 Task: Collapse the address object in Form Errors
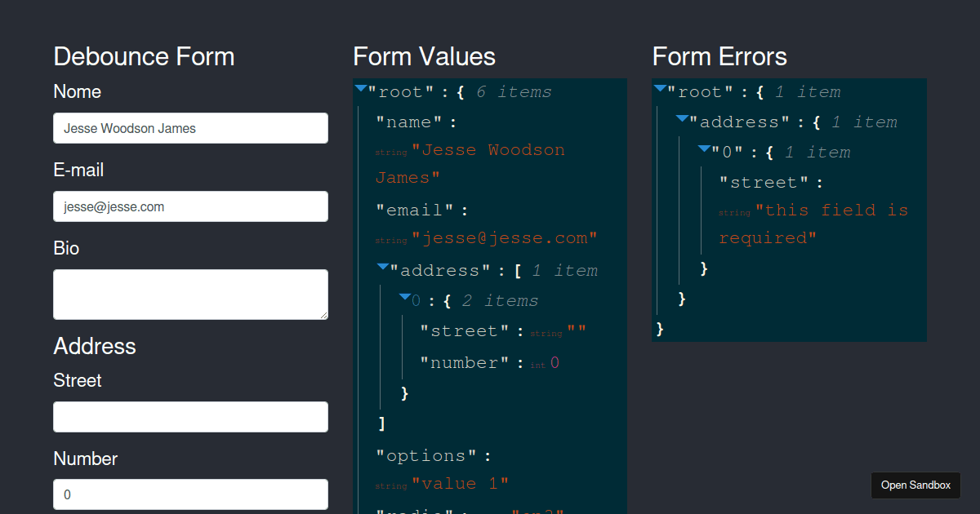pyautogui.click(x=682, y=118)
